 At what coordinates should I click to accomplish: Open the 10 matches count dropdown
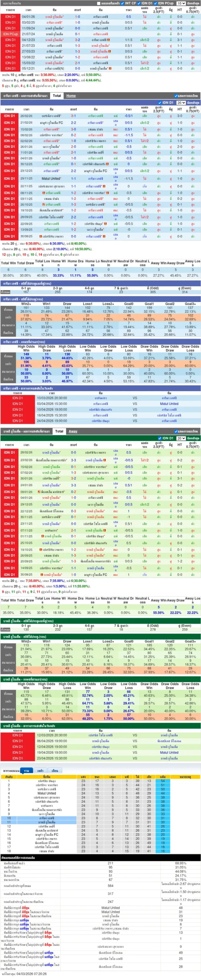coord(181,3)
